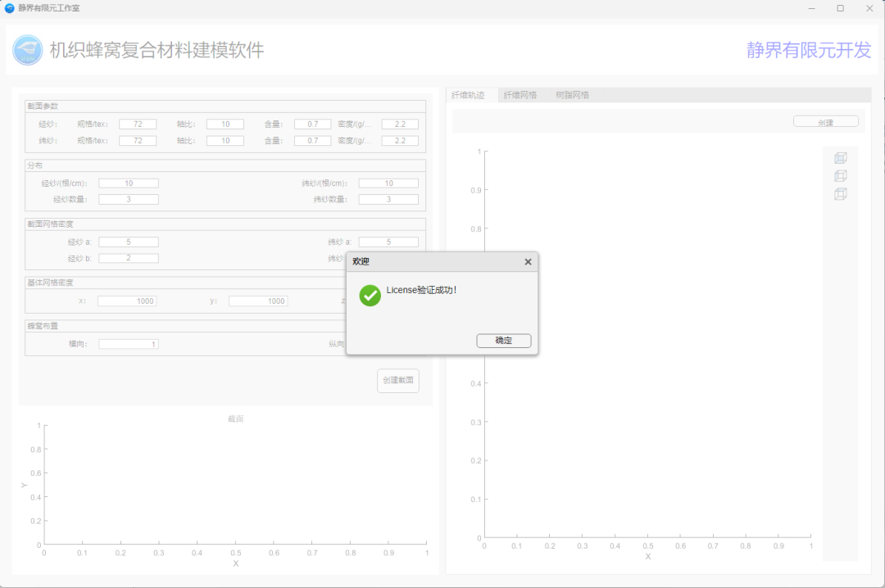The image size is (885, 588).
Task: Click the 基体网格密度 x field
Action: 127,301
